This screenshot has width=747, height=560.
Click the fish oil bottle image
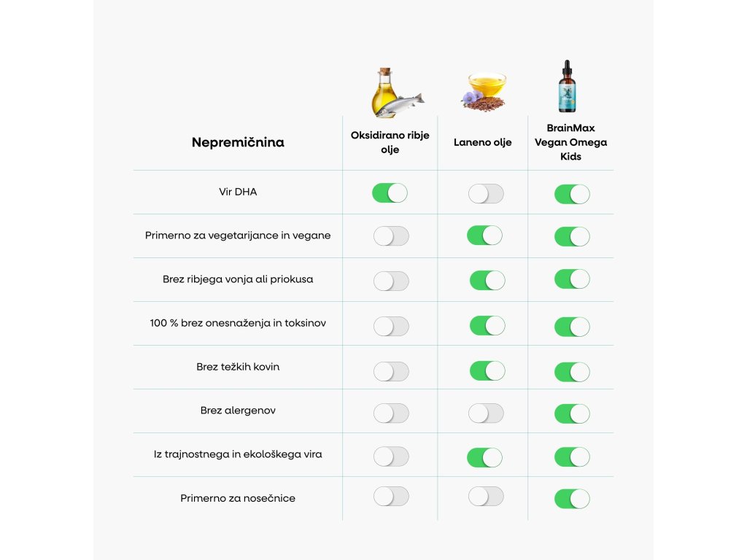(x=395, y=92)
